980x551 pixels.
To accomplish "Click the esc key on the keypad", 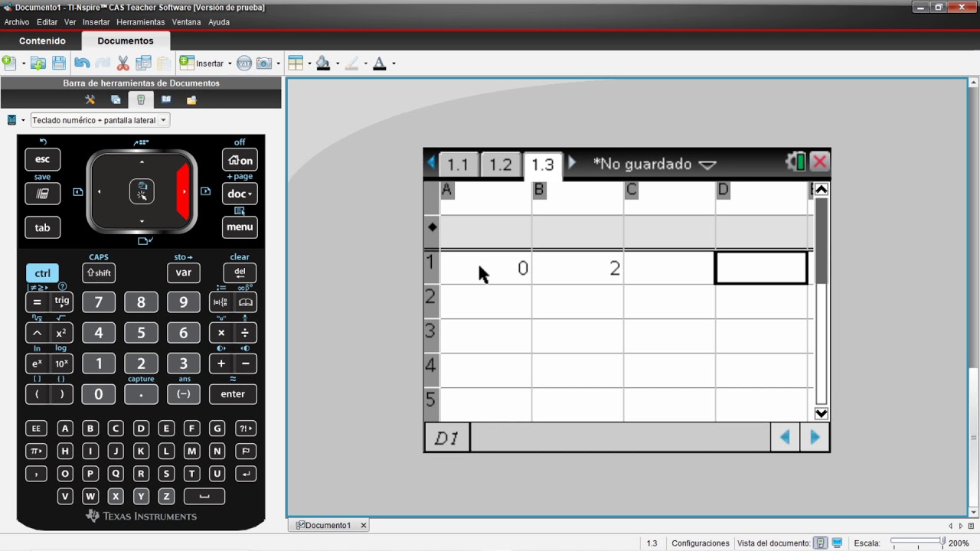I will click(x=42, y=159).
